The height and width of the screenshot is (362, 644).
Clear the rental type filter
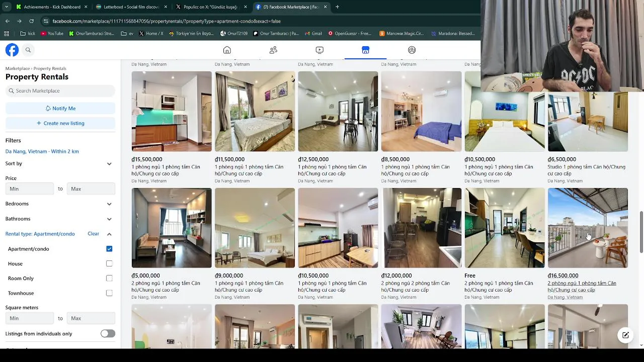[x=93, y=234]
